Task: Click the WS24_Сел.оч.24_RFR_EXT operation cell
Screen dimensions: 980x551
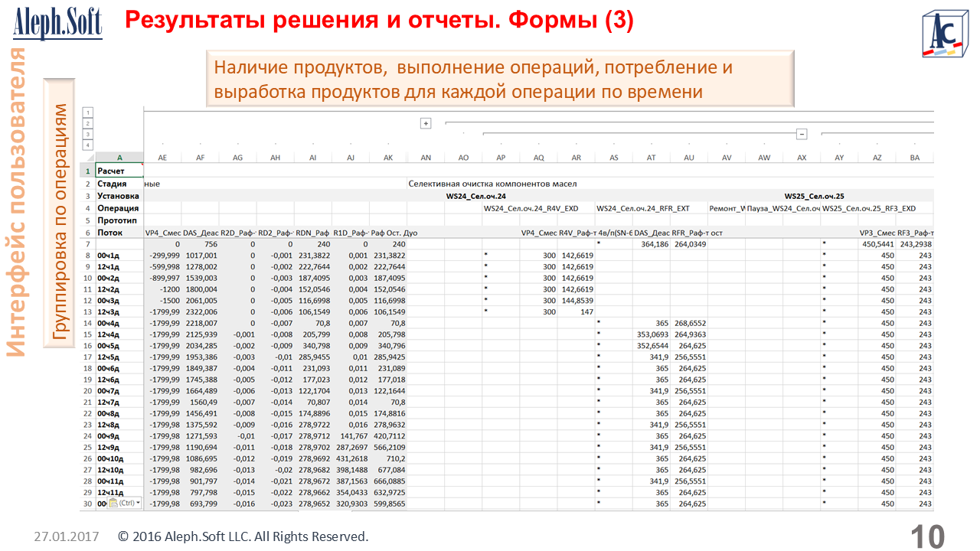Action: tap(643, 208)
